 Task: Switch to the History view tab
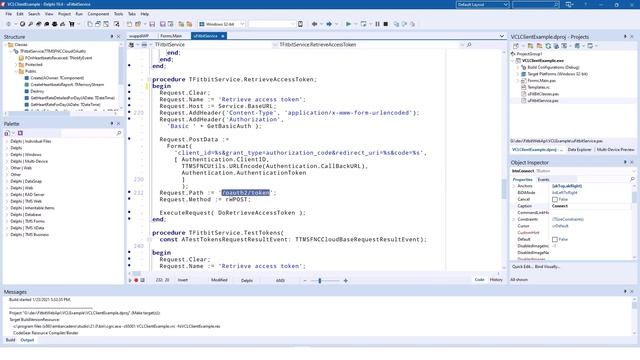tap(496, 280)
